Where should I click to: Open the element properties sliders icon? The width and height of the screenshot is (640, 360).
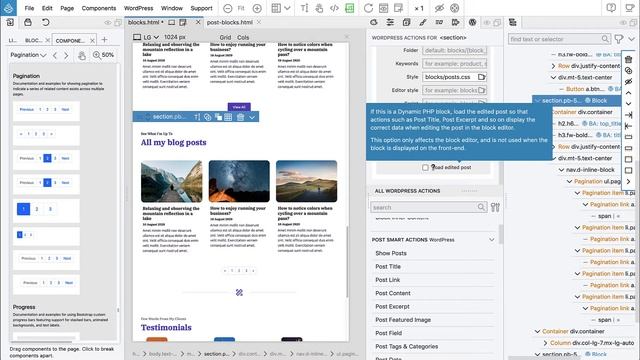click(390, 22)
